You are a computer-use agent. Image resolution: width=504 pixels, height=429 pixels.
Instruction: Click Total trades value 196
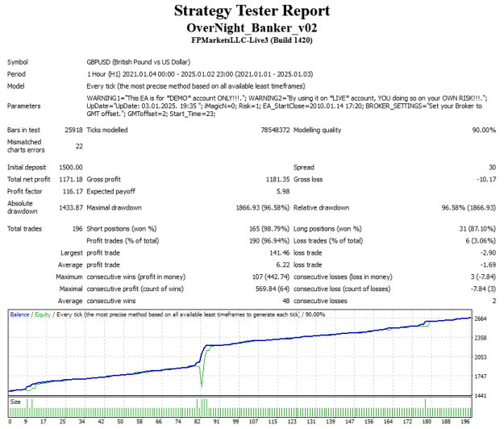tap(77, 229)
